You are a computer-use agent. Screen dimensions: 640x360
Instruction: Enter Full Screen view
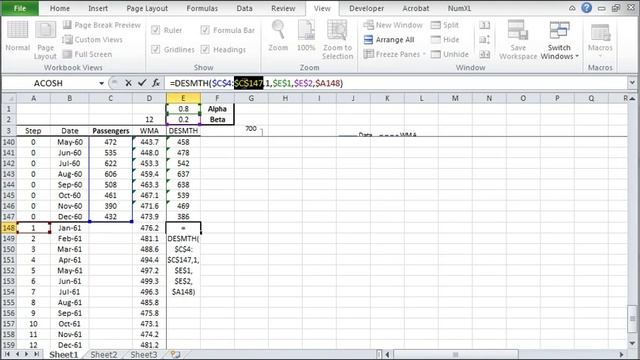(x=87, y=54)
